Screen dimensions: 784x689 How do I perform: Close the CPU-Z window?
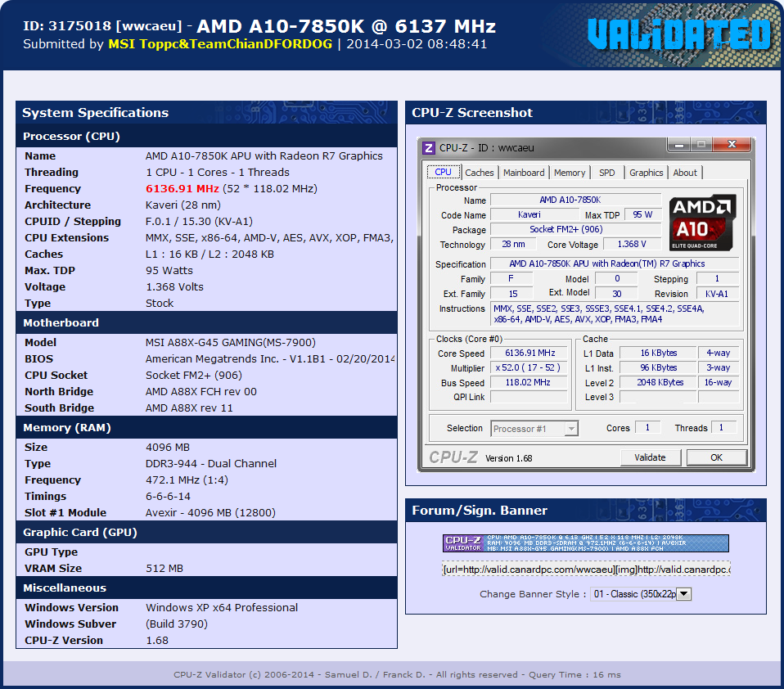tap(732, 145)
